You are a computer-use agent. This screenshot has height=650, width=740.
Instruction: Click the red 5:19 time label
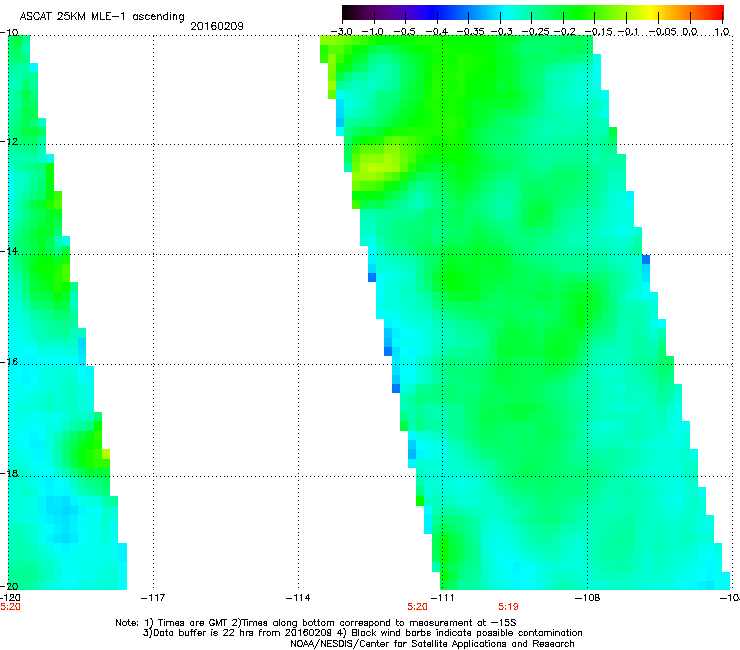[x=508, y=607]
